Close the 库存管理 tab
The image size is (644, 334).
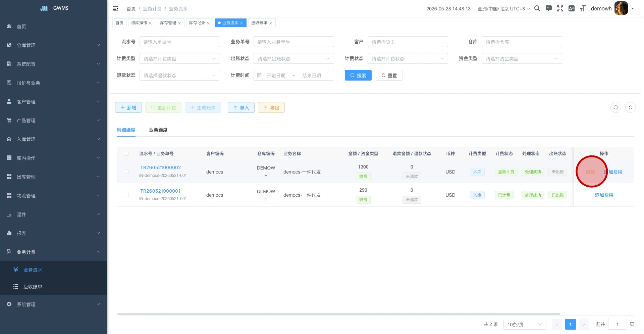coord(179,23)
